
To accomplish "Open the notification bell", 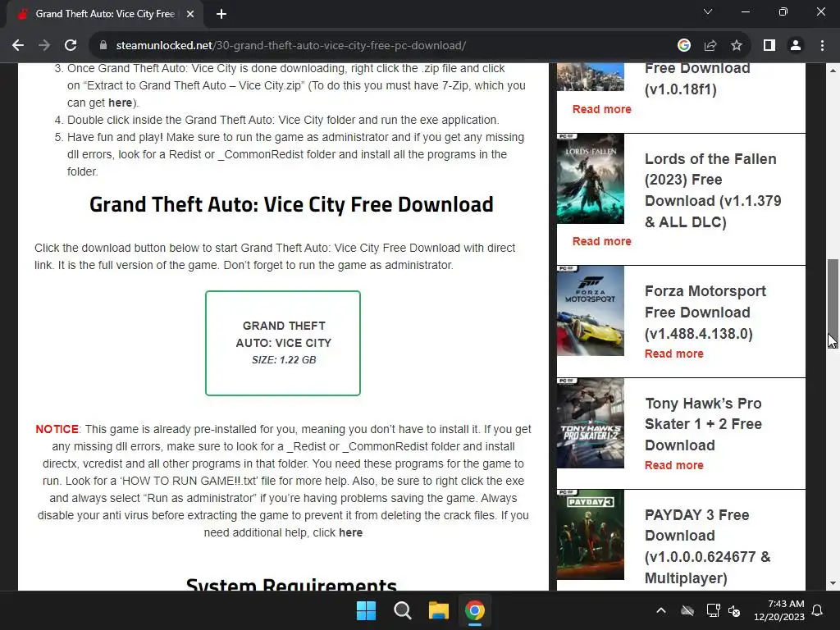I will (x=818, y=610).
